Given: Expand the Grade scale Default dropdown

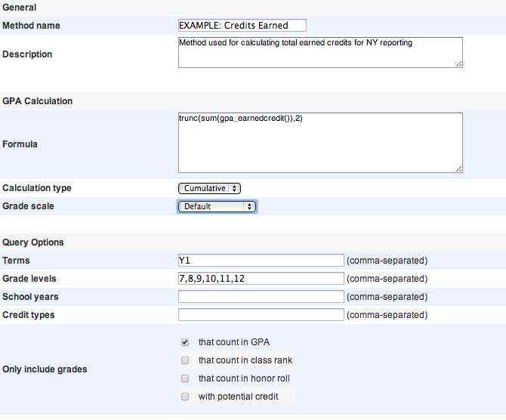Looking at the screenshot, I should pos(218,206).
